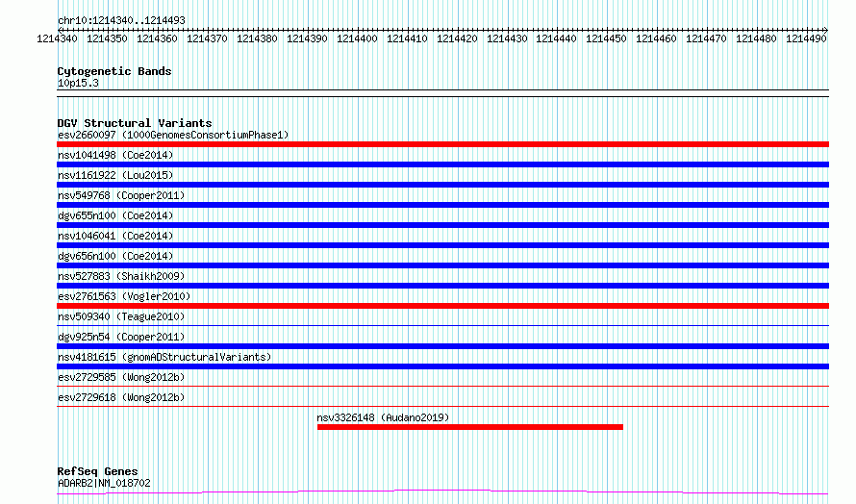Click ruler position 1214370
856x504 pixels.
click(207, 38)
